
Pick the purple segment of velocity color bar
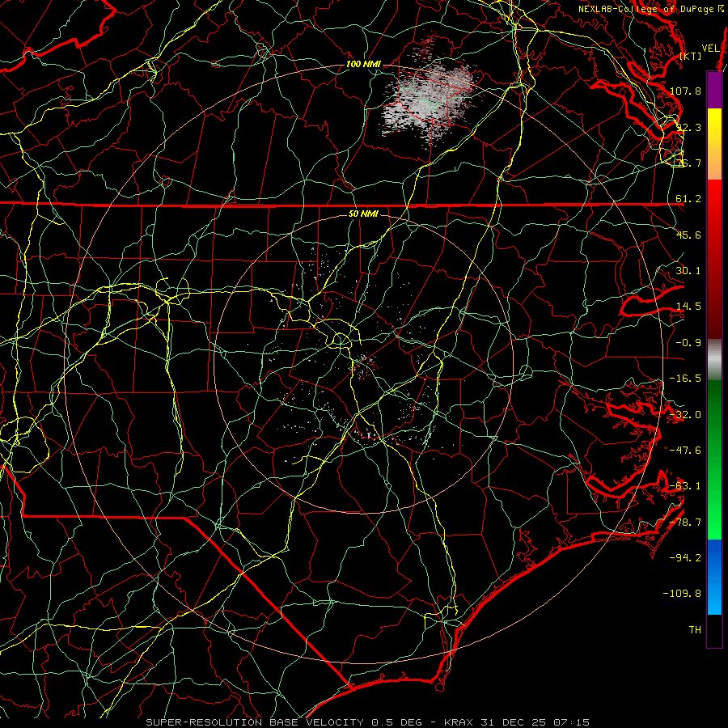pyautogui.click(x=714, y=90)
